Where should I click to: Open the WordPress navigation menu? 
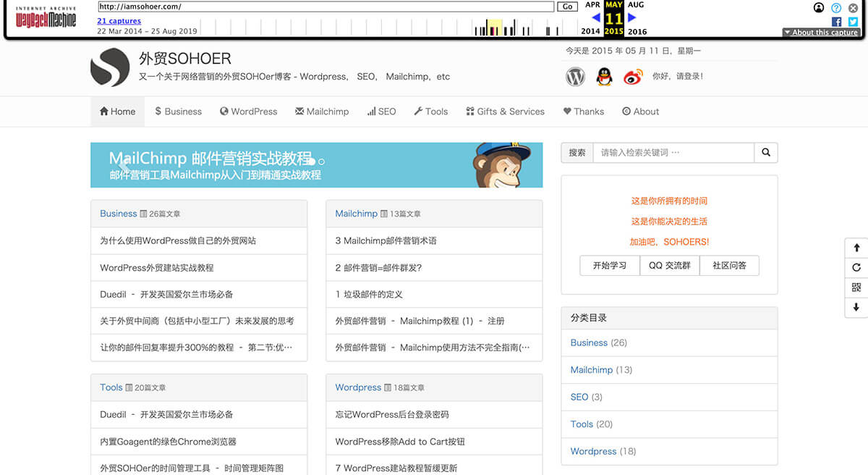249,112
